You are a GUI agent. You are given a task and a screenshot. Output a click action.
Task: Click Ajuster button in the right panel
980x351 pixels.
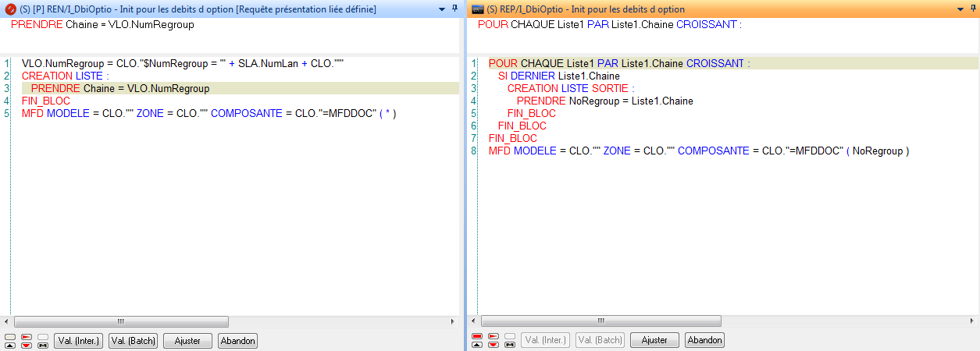[654, 340]
